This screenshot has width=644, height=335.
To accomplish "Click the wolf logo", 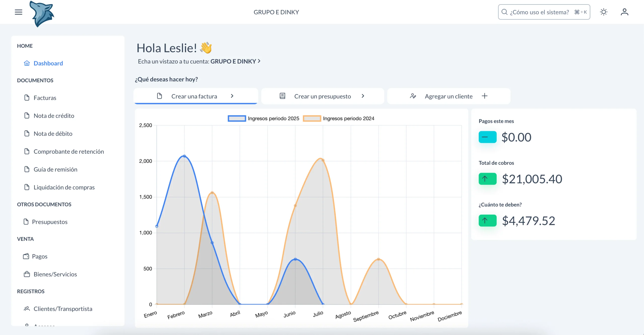I will (42, 14).
